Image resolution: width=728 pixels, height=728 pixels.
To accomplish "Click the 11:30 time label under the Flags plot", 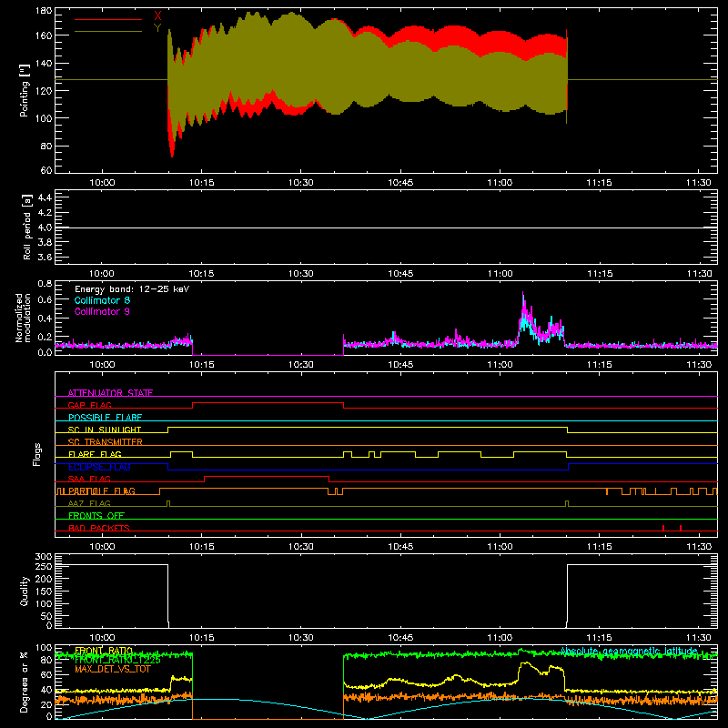I will coord(699,547).
